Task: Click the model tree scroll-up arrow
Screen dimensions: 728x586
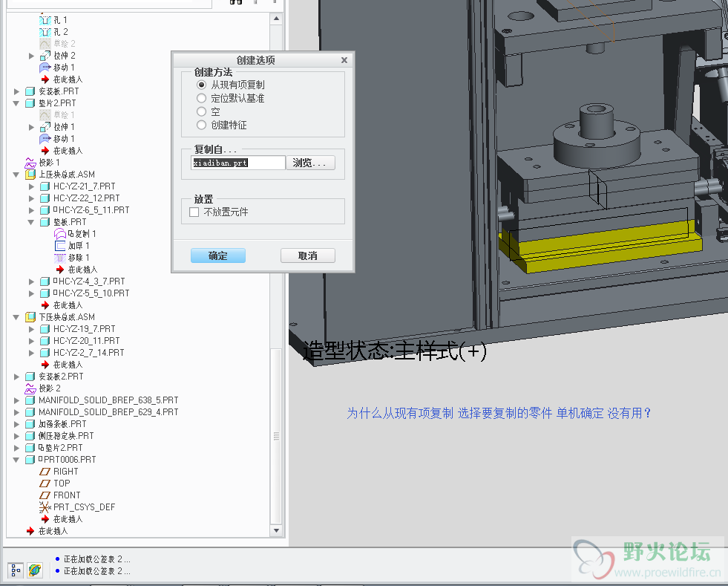Action: [276, 19]
